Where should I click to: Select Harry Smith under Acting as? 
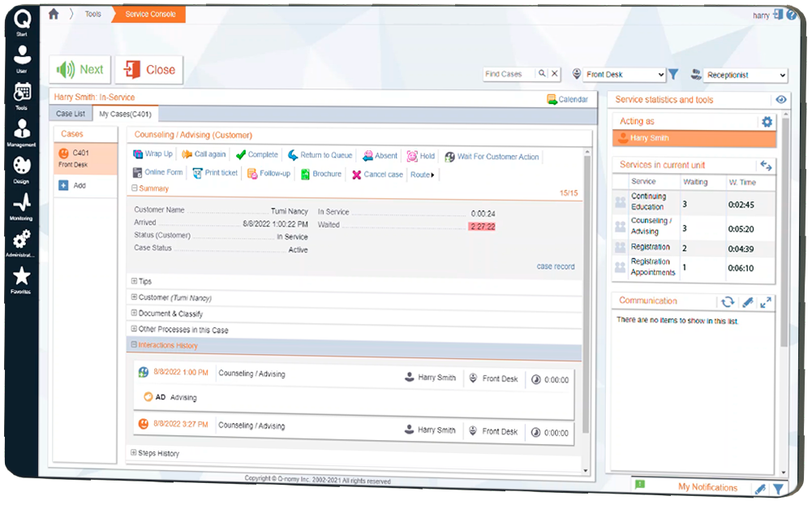click(x=694, y=138)
